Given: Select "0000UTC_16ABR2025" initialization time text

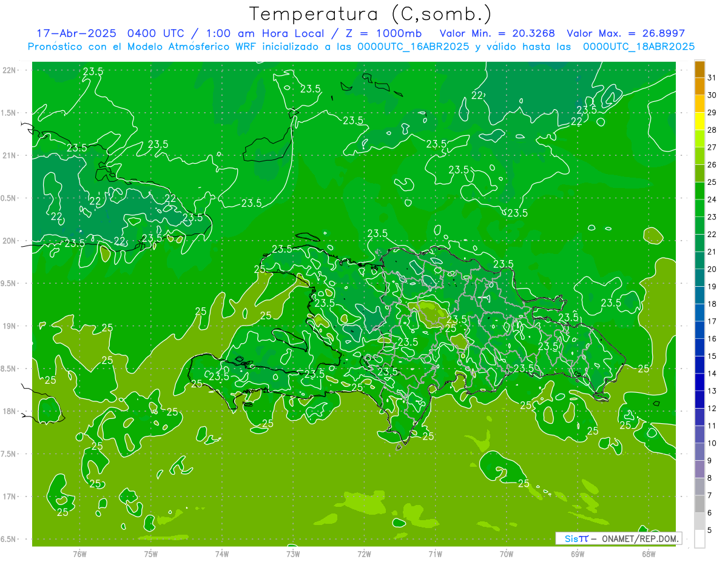Looking at the screenshot, I should (x=413, y=47).
